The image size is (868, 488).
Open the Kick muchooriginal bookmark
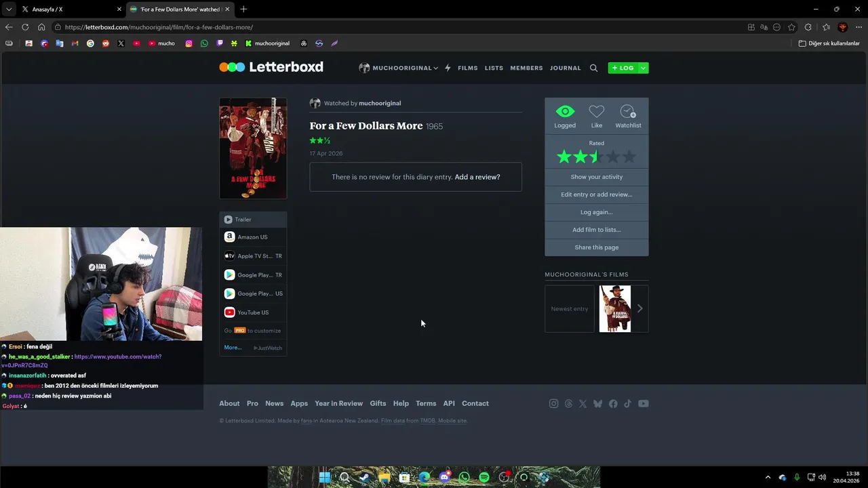(267, 43)
